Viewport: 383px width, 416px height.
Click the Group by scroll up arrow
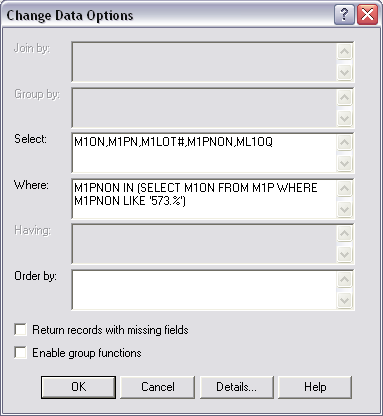345,97
